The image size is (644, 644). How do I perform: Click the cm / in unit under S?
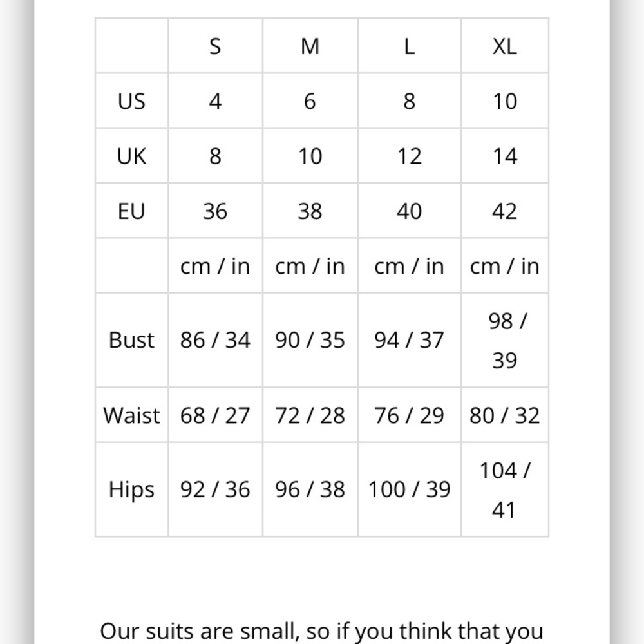click(x=215, y=266)
